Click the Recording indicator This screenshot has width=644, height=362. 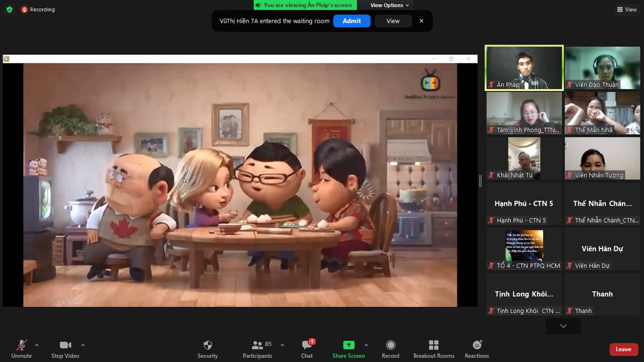[38, 10]
